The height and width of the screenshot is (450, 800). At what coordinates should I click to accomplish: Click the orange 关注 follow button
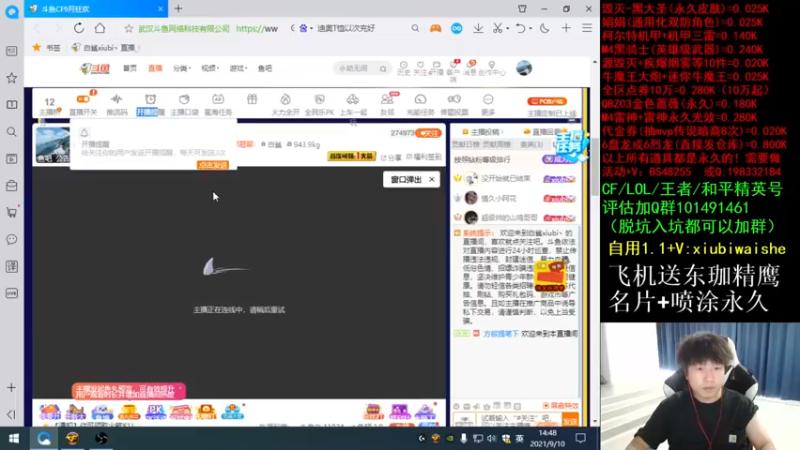pyautogui.click(x=429, y=133)
